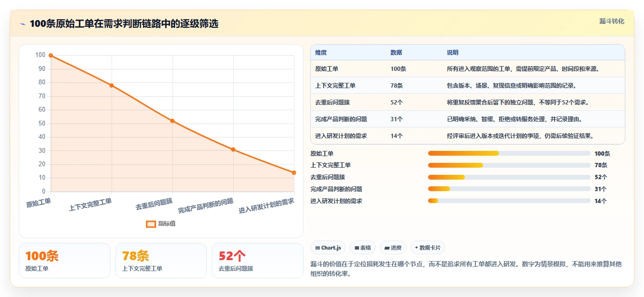644x297 pixels.
Task: Click the header icon beside the funnel title
Action: [23, 24]
